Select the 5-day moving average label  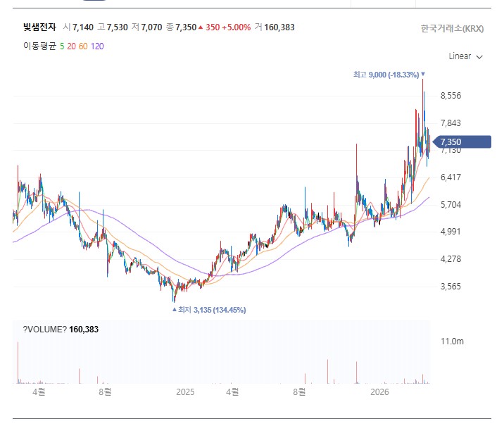coord(62,46)
